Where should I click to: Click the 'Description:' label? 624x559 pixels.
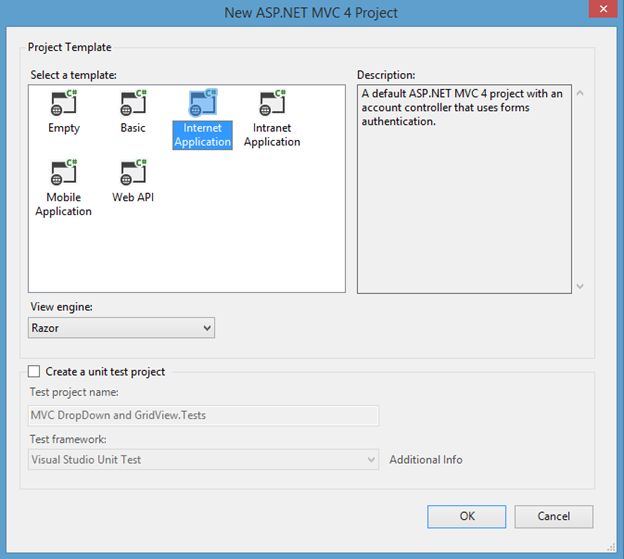[386, 75]
